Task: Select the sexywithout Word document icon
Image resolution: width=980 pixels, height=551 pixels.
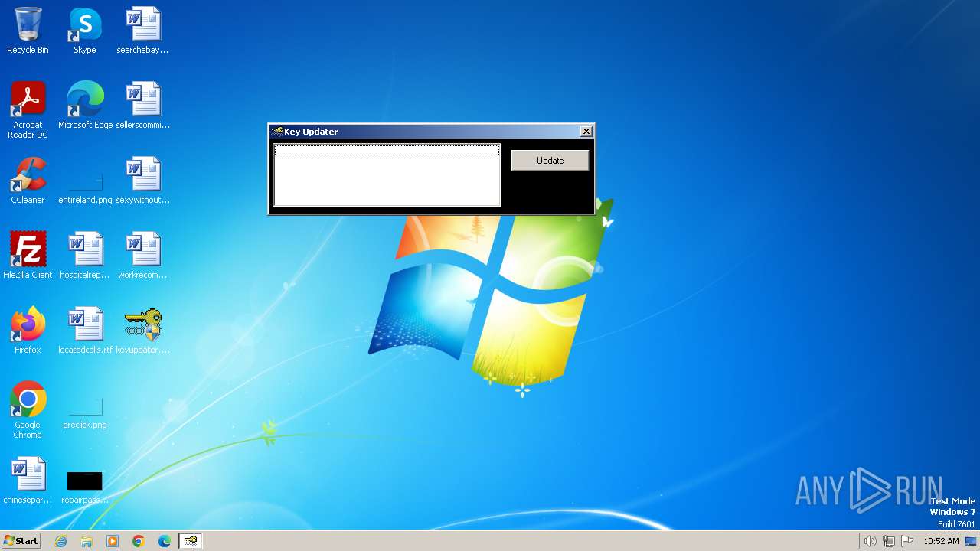Action: coord(142,181)
